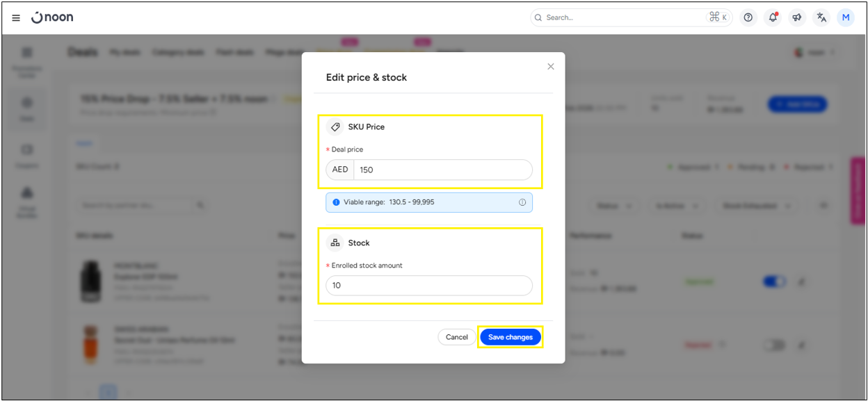
Task: Open notifications bell
Action: pyautogui.click(x=773, y=18)
